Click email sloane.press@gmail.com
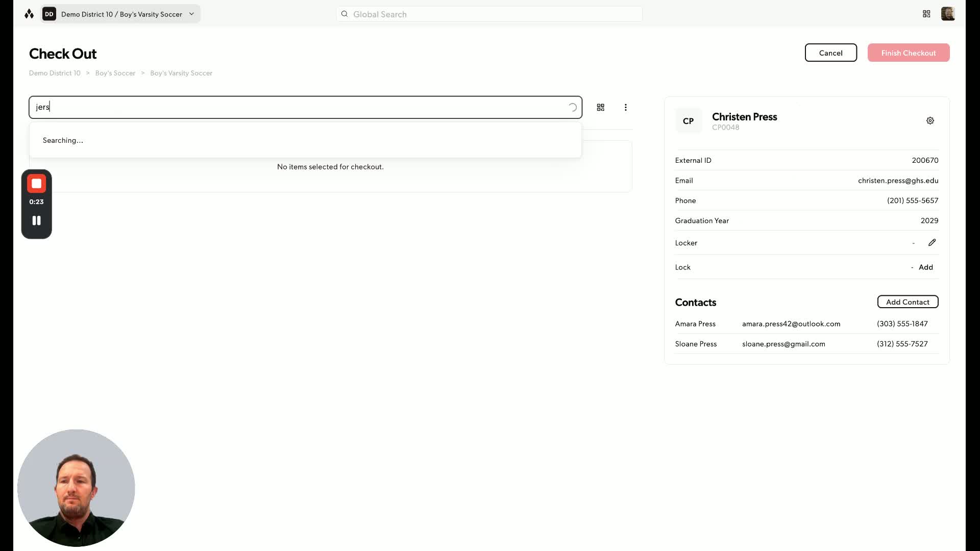This screenshot has height=551, width=980. (x=783, y=344)
